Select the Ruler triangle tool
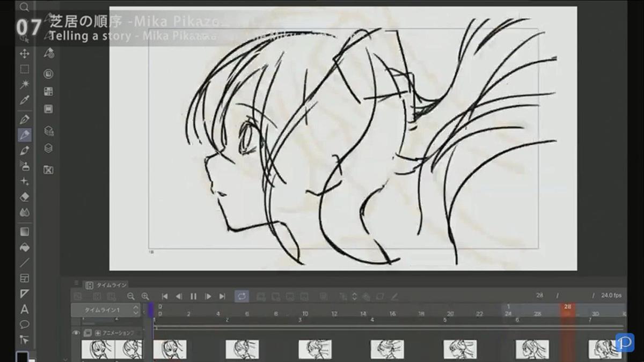The height and width of the screenshot is (362, 644). tap(24, 293)
